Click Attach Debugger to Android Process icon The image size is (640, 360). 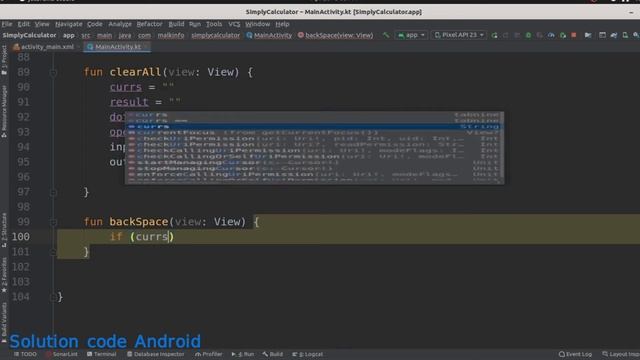coord(562,36)
